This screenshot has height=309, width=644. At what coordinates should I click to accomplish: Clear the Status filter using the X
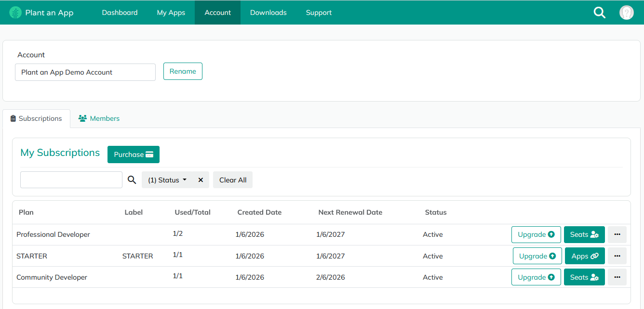coord(201,180)
